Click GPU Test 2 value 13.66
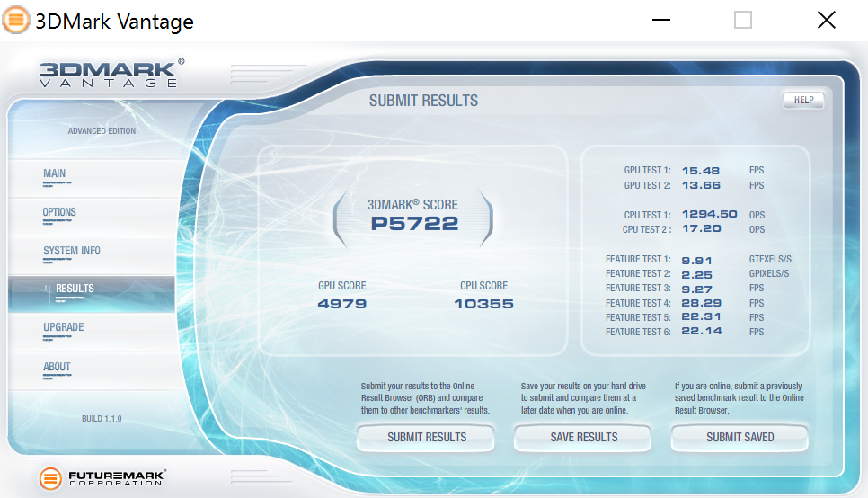The width and height of the screenshot is (868, 498). click(701, 185)
